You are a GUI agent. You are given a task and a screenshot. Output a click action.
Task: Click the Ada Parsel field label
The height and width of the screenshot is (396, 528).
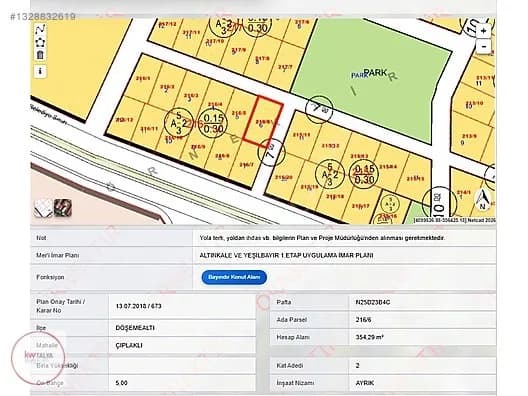292,320
